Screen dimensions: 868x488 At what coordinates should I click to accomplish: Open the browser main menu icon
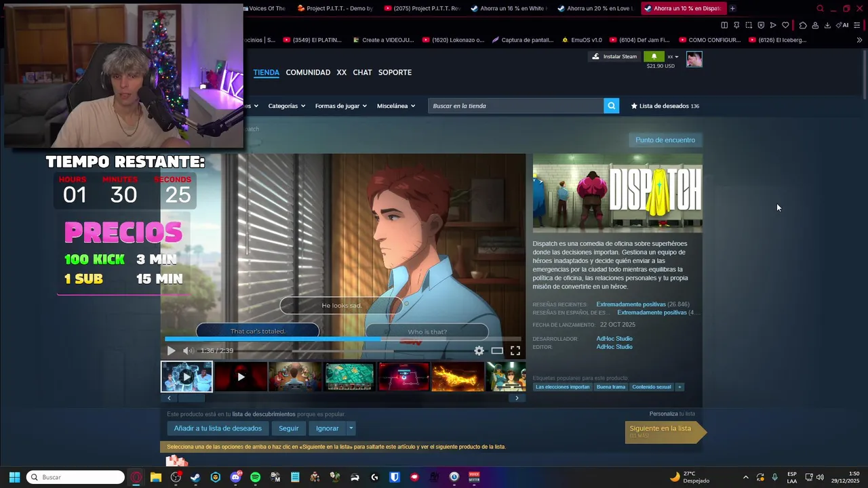coord(857,25)
